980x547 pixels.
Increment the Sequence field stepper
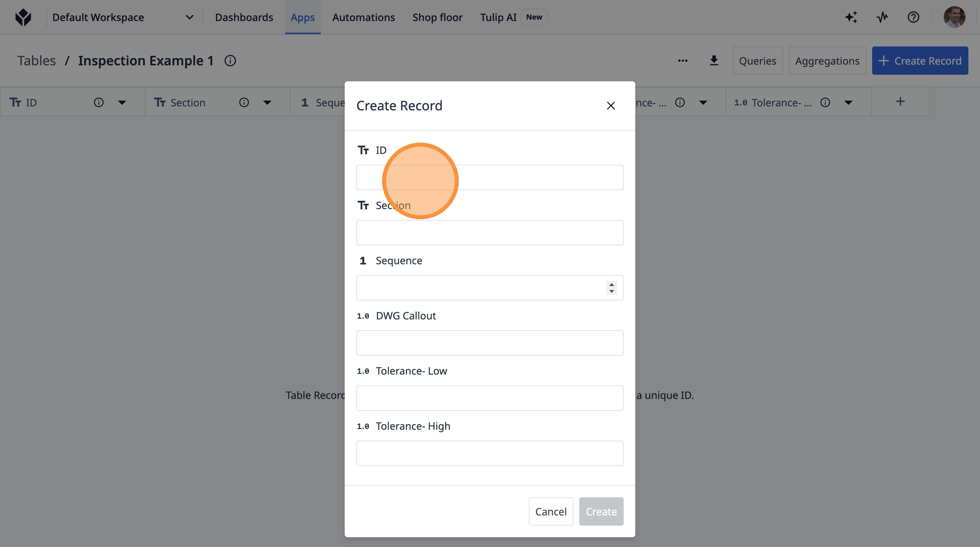tap(611, 284)
